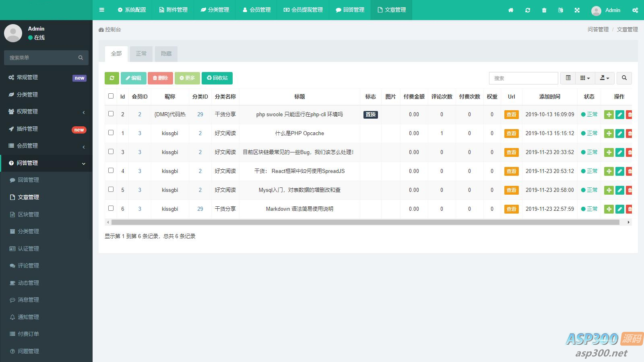The width and height of the screenshot is (644, 362).
Task: Click the green refresh table button
Action: point(112,78)
